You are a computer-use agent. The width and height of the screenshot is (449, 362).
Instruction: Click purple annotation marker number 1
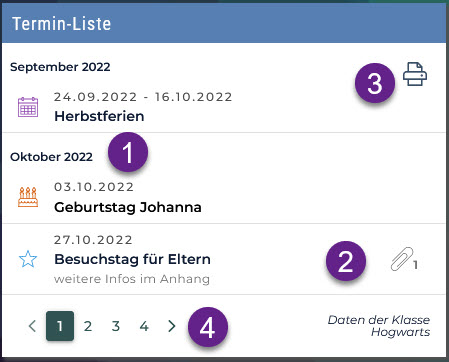click(x=128, y=152)
